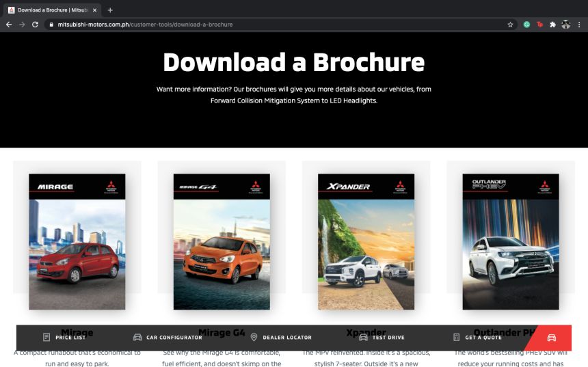This screenshot has width=588, height=367.
Task: Click the XPANDER wordmark on the brochure
Action: click(348, 187)
